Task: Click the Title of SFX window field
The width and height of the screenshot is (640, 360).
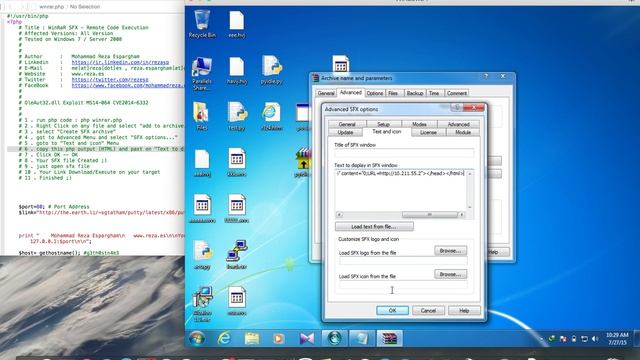Action: click(x=404, y=153)
